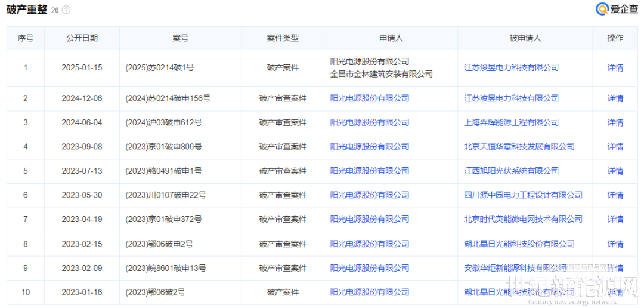Click the date 2023-09-08
The width and height of the screenshot is (644, 308).
82,147
